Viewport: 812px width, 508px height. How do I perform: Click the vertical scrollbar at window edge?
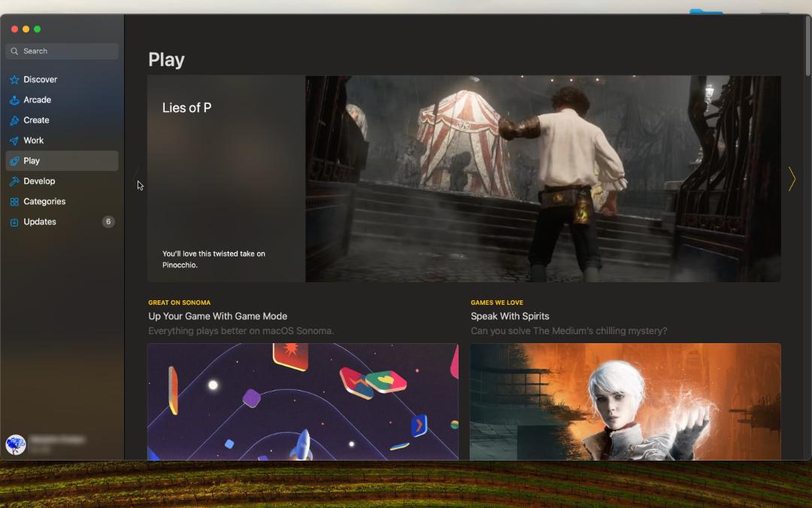pyautogui.click(x=807, y=47)
